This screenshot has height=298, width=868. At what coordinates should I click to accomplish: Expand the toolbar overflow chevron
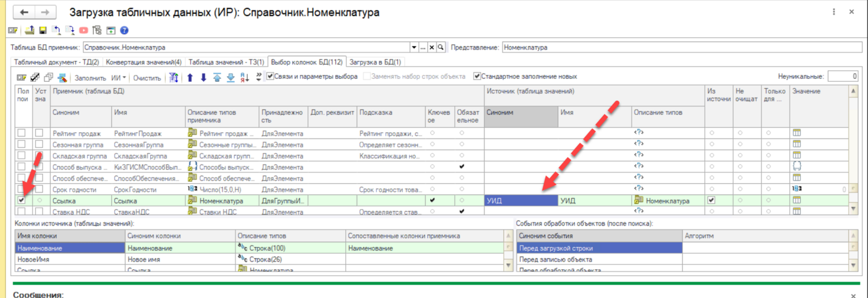258,77
